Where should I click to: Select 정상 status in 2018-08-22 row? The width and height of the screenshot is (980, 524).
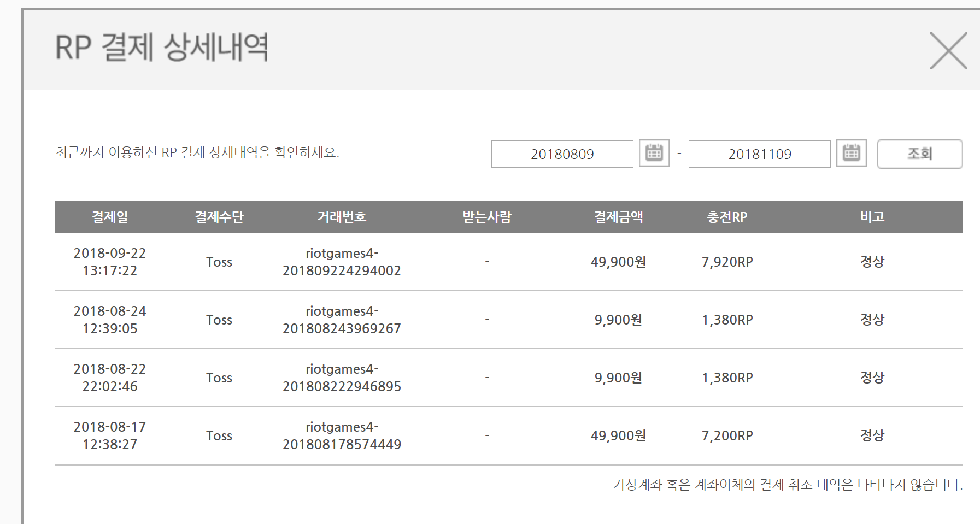[872, 378]
